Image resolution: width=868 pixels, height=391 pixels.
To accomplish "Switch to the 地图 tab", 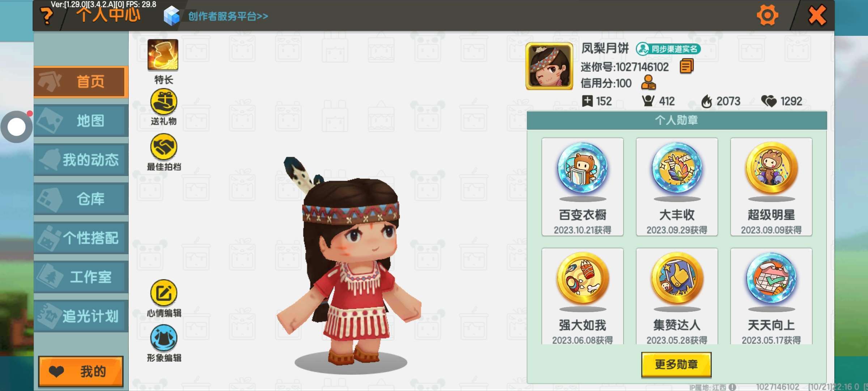I will [x=81, y=121].
